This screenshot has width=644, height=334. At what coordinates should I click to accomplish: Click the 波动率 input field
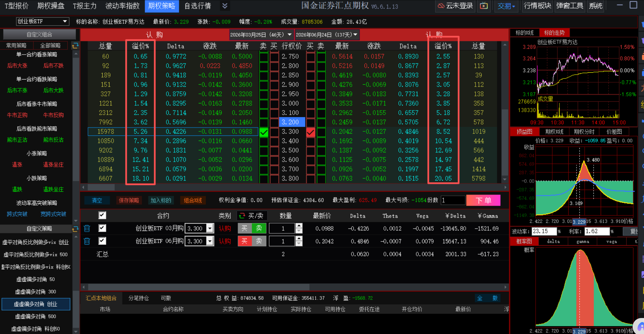543,231
